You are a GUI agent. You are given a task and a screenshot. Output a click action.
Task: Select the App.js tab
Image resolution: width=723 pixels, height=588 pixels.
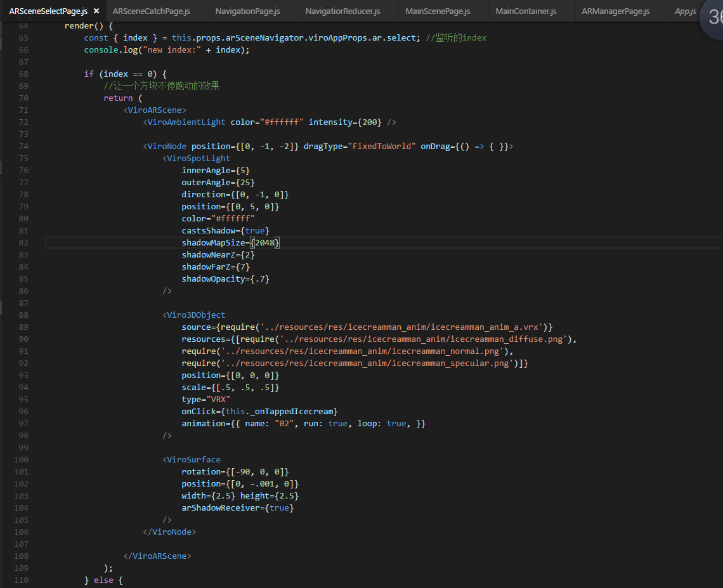(x=685, y=10)
